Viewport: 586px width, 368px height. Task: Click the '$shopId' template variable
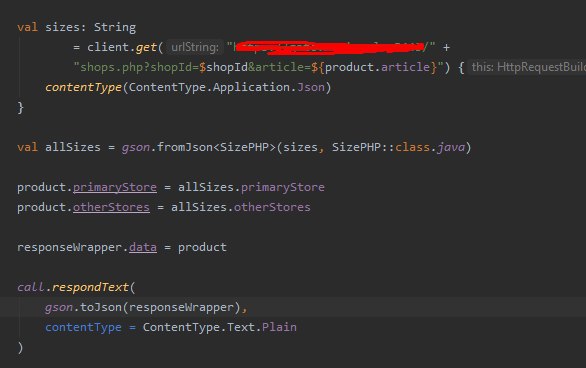tap(223, 67)
